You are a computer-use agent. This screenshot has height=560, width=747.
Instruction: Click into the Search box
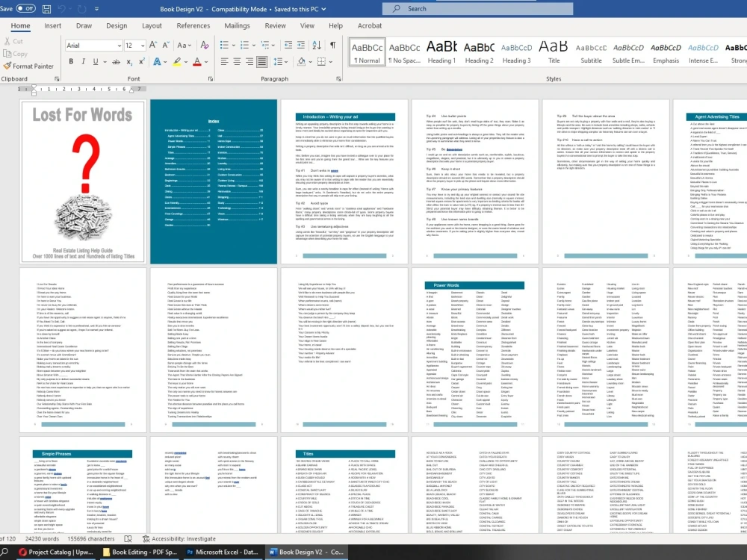(477, 8)
